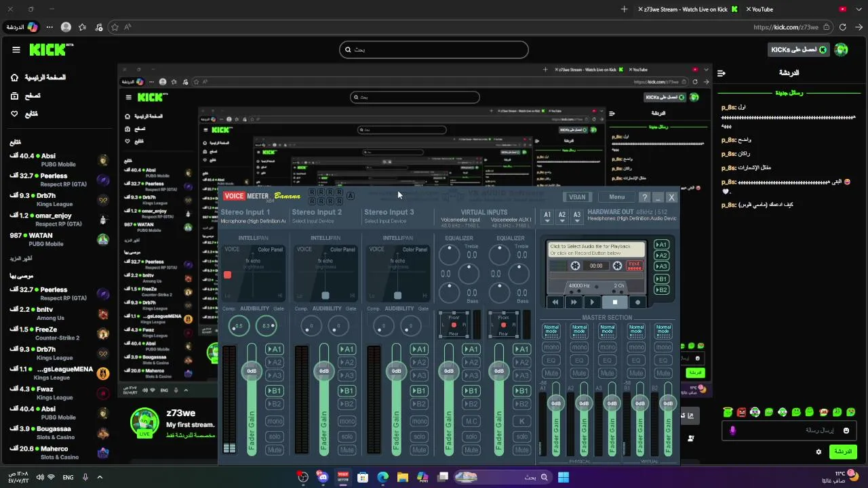868x488 pixels.
Task: Toggle B2 routing on Stereo Input 3
Action: coord(419,404)
